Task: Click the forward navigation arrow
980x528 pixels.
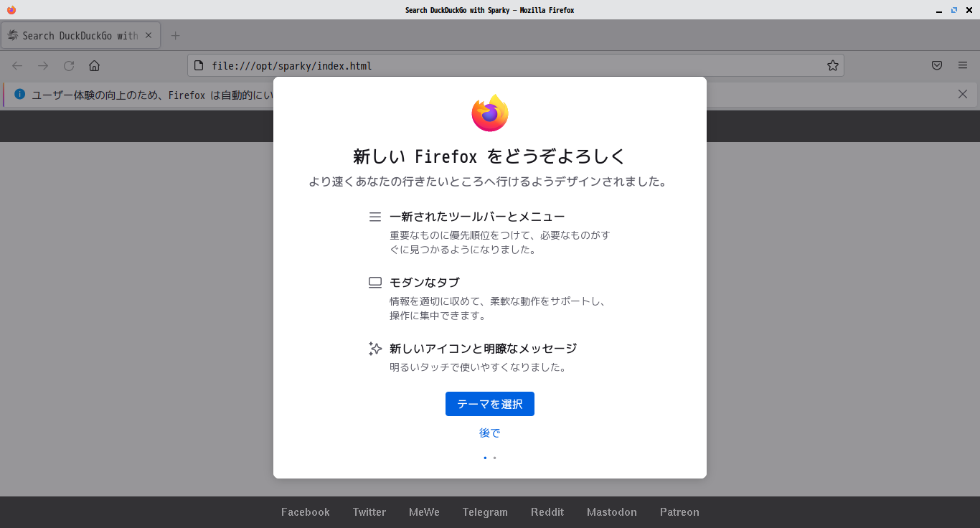Action: (43, 66)
